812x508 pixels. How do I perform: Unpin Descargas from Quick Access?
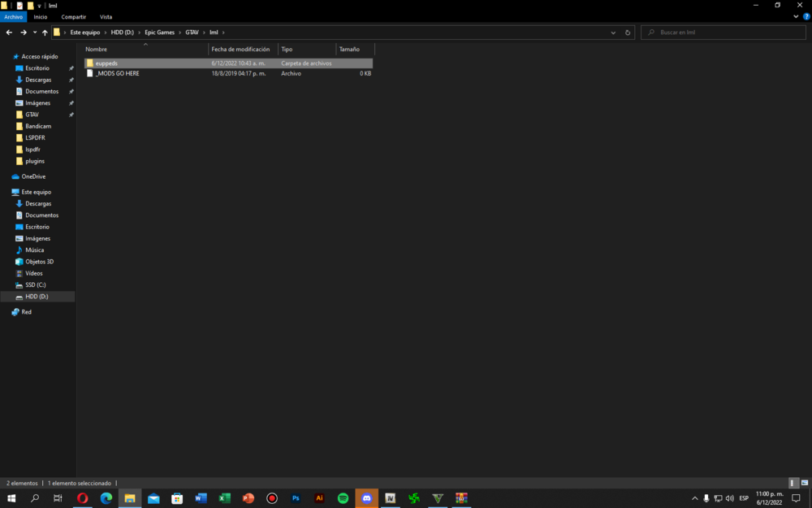(x=70, y=79)
